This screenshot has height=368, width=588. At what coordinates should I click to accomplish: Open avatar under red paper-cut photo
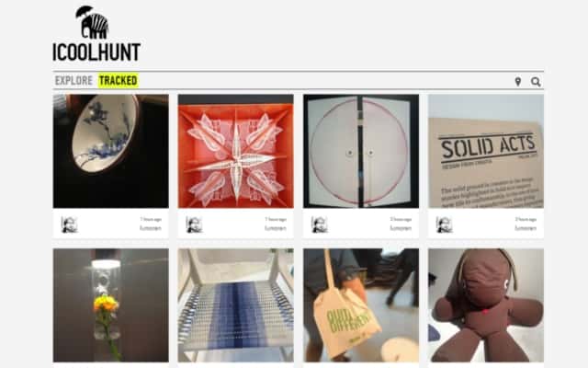coord(194,224)
